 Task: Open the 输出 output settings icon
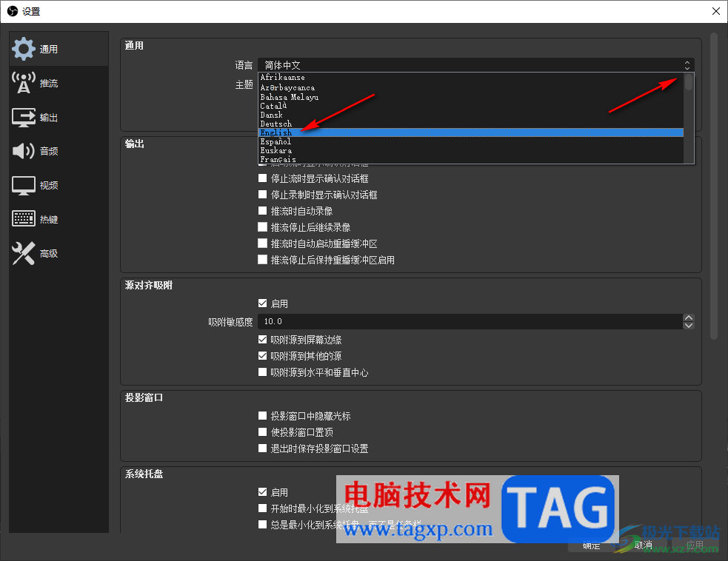[23, 118]
